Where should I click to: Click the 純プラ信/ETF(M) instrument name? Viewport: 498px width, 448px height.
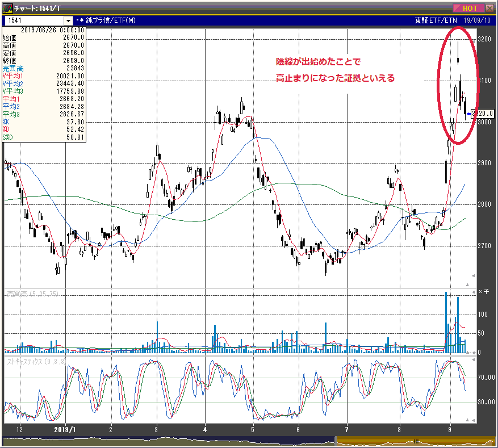[x=111, y=20]
